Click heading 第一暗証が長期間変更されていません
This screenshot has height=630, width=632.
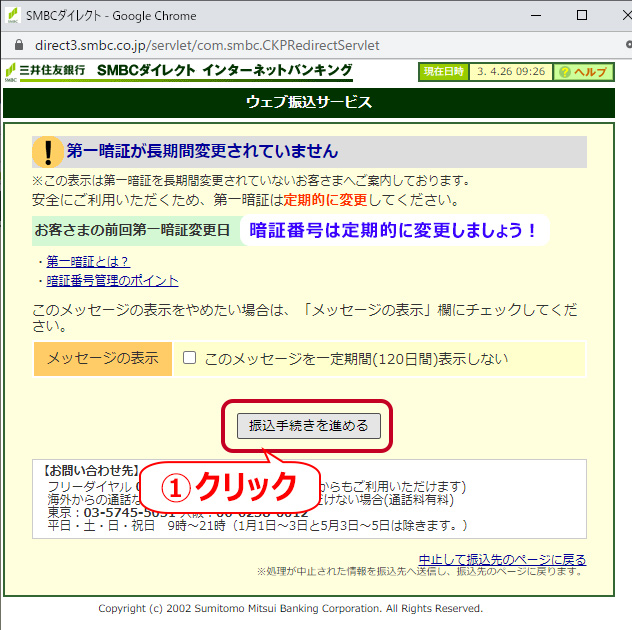coord(202,151)
